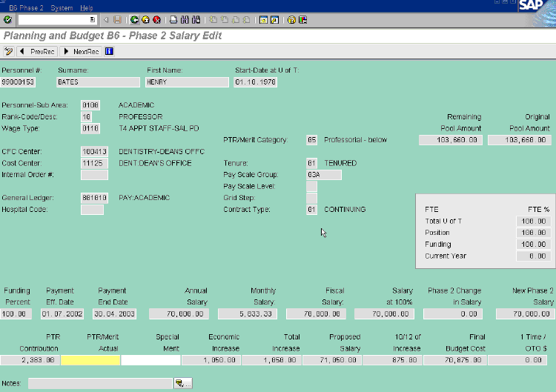The height and width of the screenshot is (392, 556).
Task: Click the Find binoculars icon
Action: (x=185, y=20)
